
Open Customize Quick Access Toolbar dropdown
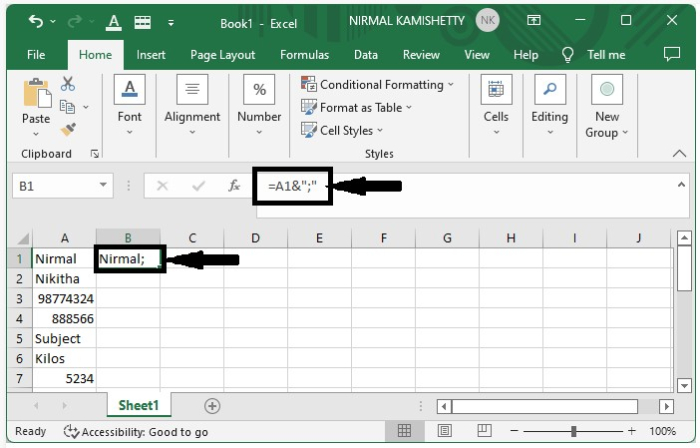pyautogui.click(x=171, y=22)
